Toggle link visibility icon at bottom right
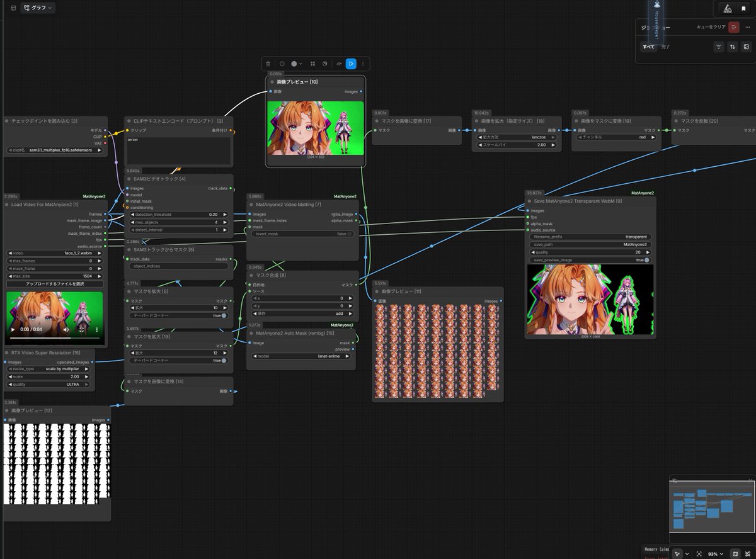The height and width of the screenshot is (559, 756). pos(748,553)
